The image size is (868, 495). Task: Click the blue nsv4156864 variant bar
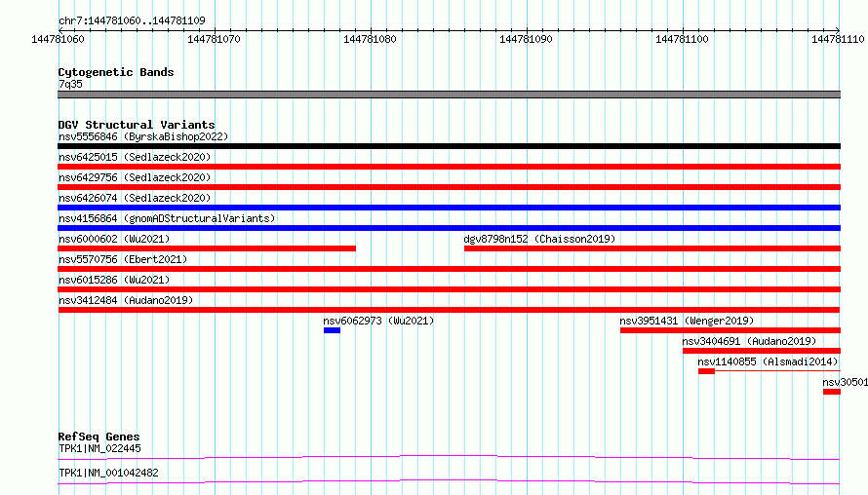click(x=449, y=228)
